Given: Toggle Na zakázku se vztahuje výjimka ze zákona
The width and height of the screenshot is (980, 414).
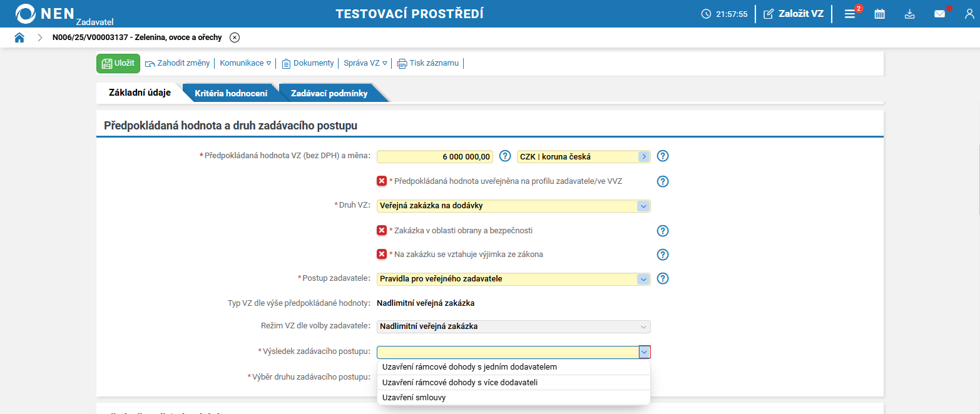Looking at the screenshot, I should pyautogui.click(x=381, y=254).
